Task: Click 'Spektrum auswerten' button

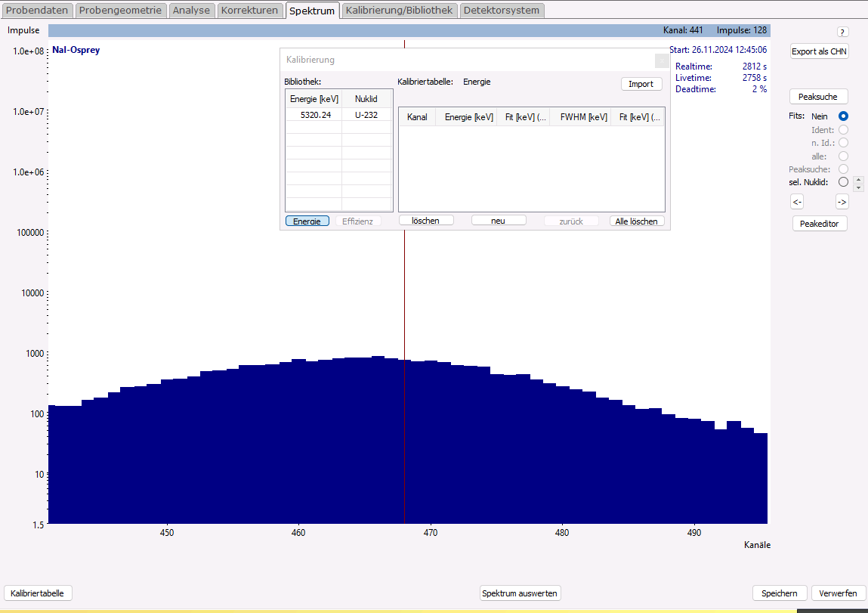Action: 520,593
